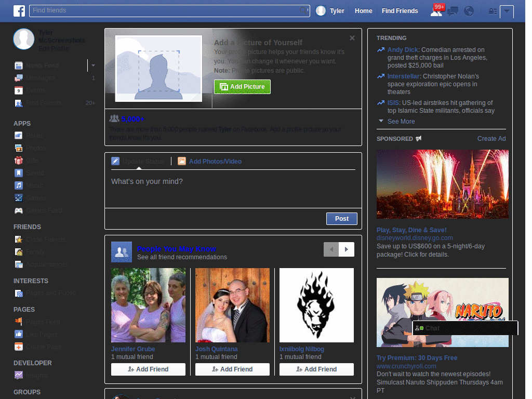Go to Home in top bar
The image size is (532, 399).
click(x=363, y=11)
